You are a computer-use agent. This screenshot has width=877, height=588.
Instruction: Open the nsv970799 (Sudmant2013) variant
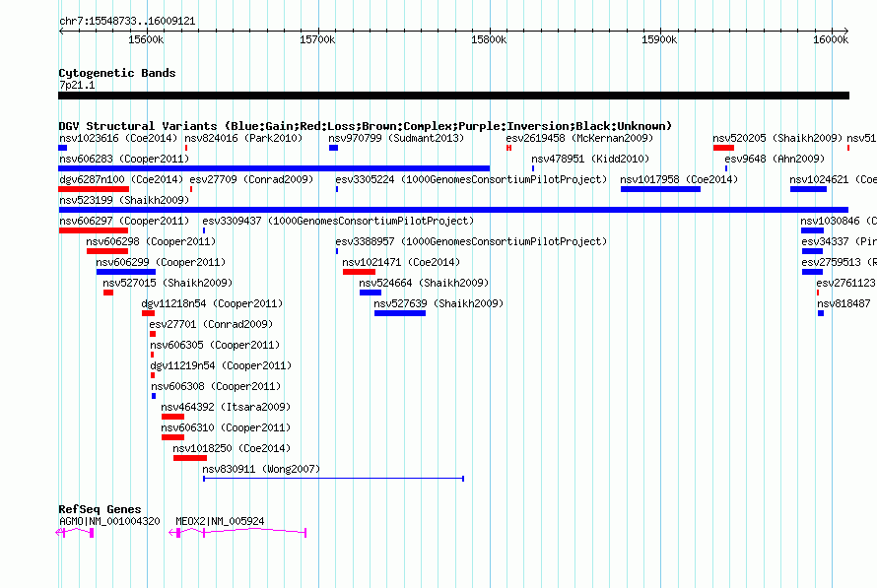click(x=396, y=138)
